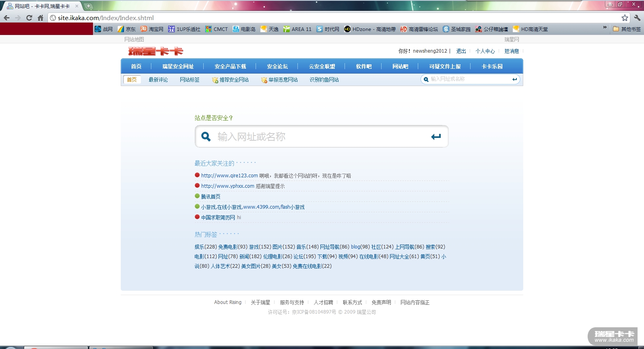Image resolution: width=644 pixels, height=349 pixels.
Task: Select 安全产品下载 in the main navigation
Action: 230,66
